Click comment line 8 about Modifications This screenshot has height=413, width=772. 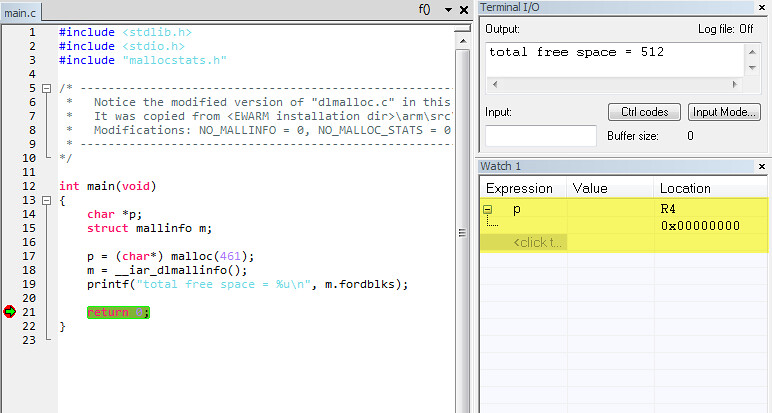point(259,130)
